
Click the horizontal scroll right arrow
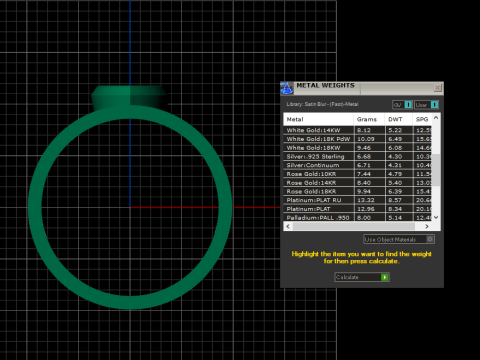click(427, 226)
